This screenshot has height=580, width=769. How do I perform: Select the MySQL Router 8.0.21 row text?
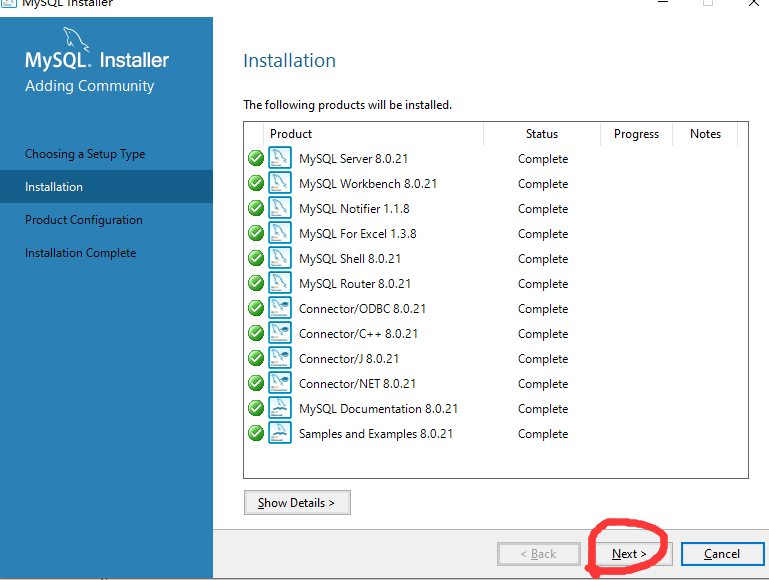pos(355,284)
